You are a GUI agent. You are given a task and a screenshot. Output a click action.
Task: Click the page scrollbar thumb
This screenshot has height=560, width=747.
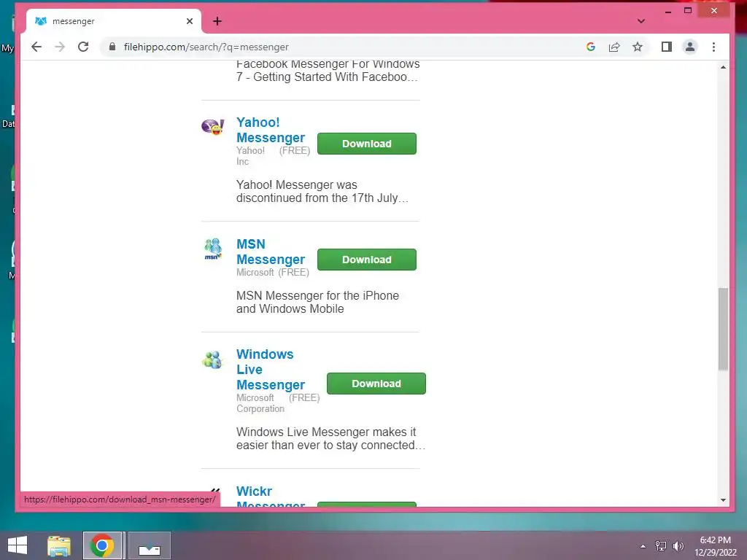[723, 329]
